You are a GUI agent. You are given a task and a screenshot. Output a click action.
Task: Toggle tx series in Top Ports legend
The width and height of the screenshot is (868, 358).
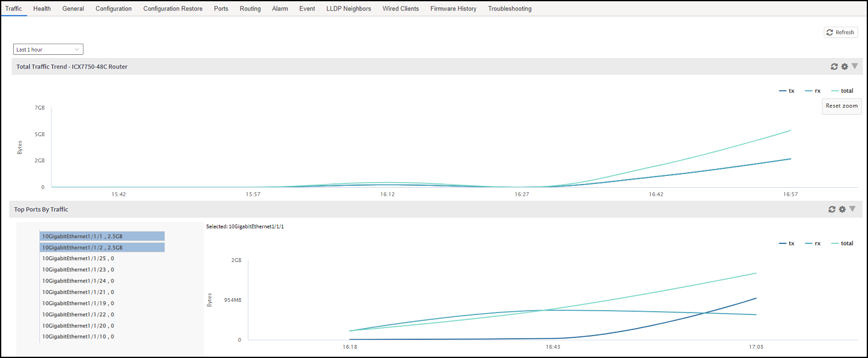click(787, 243)
